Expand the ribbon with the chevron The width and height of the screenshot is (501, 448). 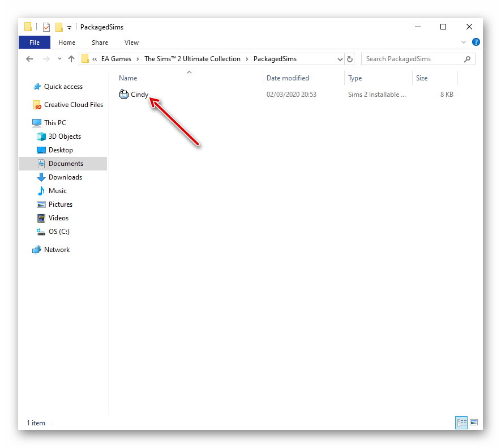(x=463, y=42)
